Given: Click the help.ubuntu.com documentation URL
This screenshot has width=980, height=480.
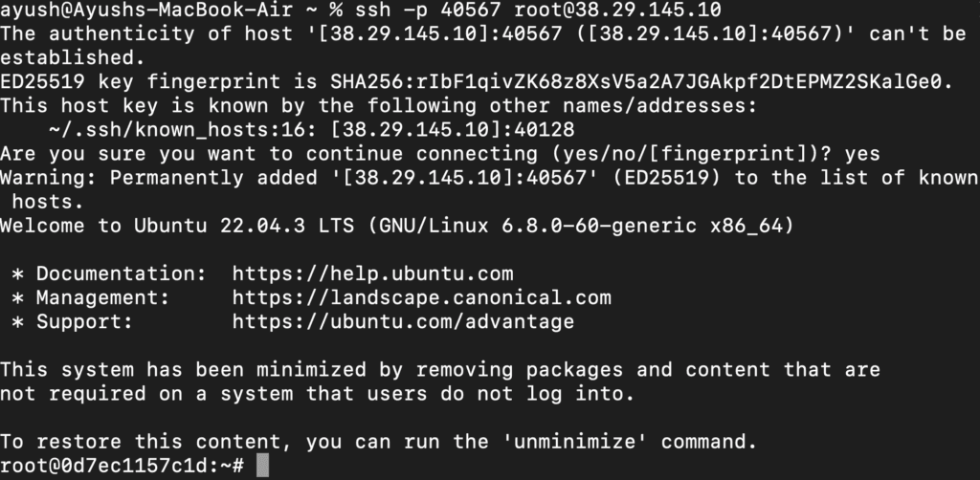Looking at the screenshot, I should pos(372,274).
